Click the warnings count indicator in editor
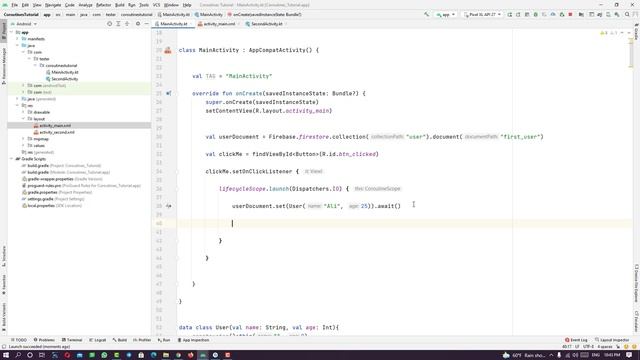Screen dimensions: 640x360 click(604, 33)
